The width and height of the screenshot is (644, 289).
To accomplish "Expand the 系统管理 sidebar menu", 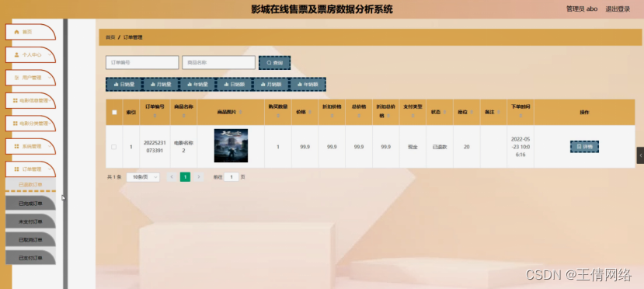I will tap(30, 147).
